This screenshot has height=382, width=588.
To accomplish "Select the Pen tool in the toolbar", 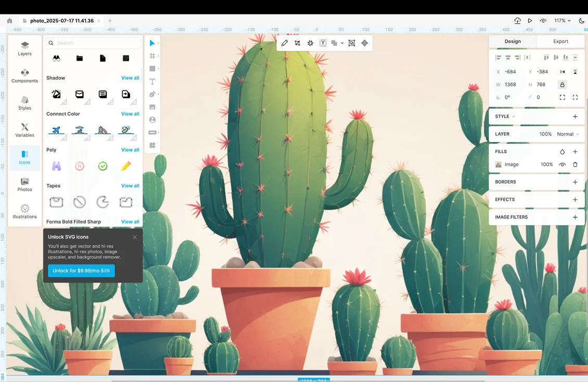I will pos(152,95).
